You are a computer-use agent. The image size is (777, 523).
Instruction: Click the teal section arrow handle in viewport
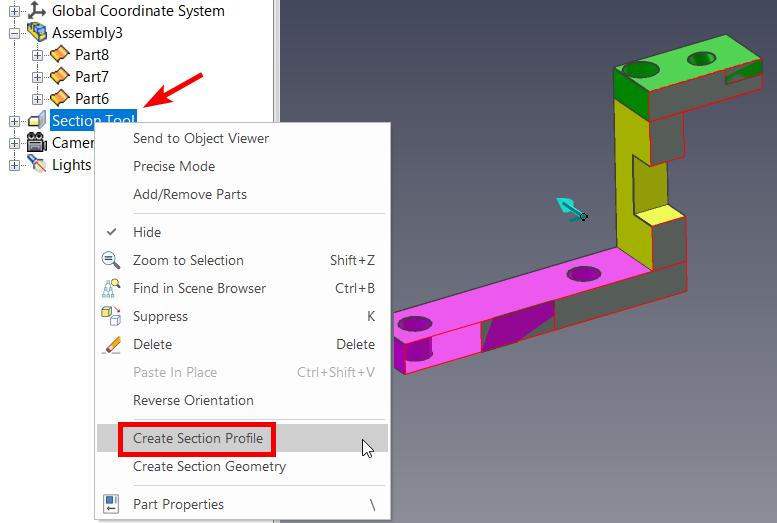(x=572, y=210)
